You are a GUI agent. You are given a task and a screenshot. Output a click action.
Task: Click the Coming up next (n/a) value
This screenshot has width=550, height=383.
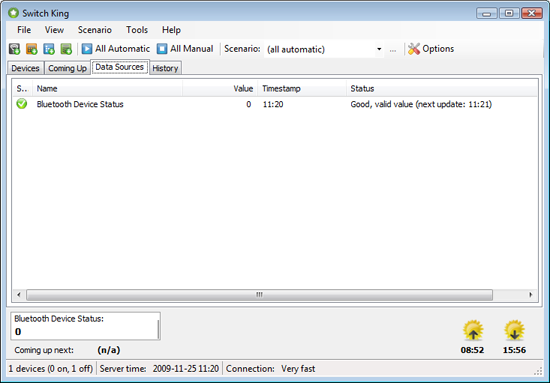tap(109, 350)
